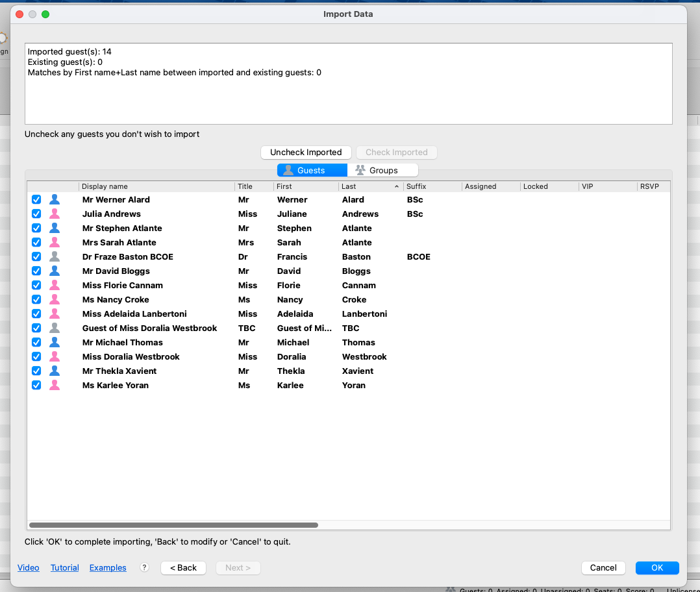Switch to the Groups tab
Screen dimensions: 700x592
tap(383, 170)
